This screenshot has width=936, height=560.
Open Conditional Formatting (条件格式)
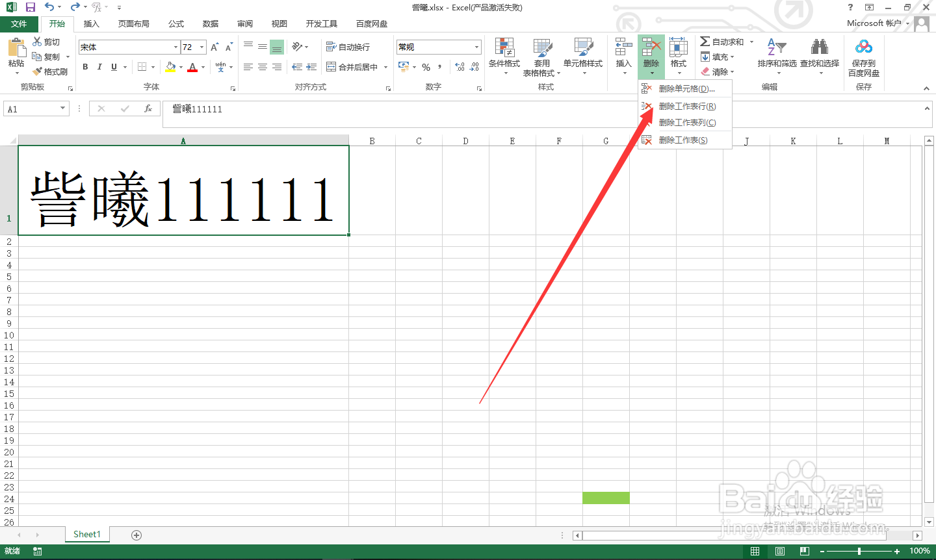[x=504, y=55]
